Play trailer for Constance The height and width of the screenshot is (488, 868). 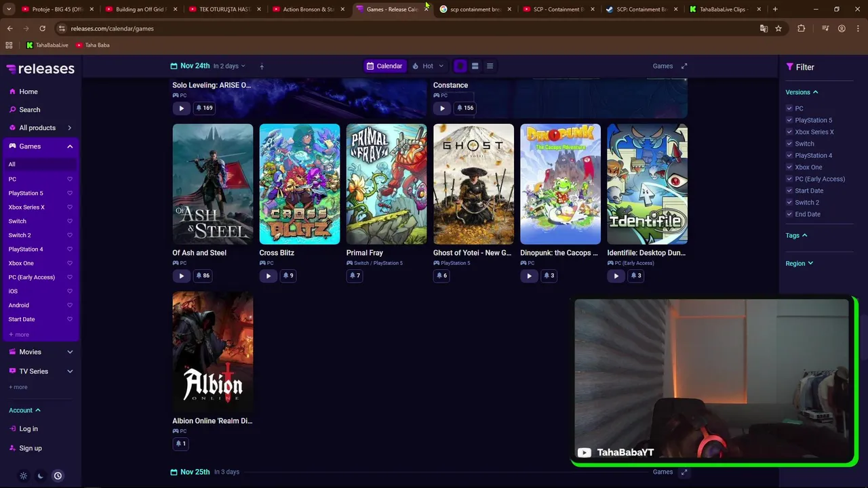(x=442, y=108)
